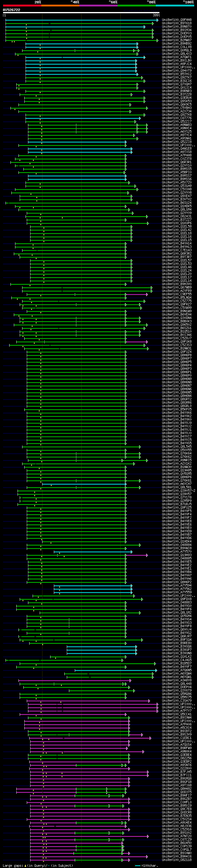Select the UniRef100_A9NW83 label
The image size is (197, 868).
[177, 125]
